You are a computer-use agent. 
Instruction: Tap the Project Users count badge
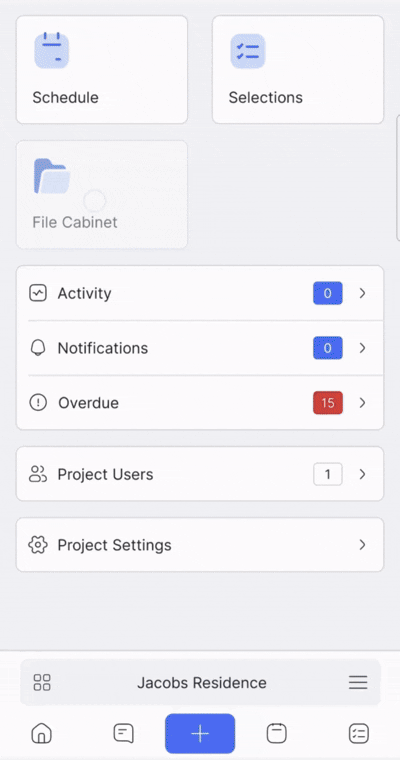tap(328, 474)
